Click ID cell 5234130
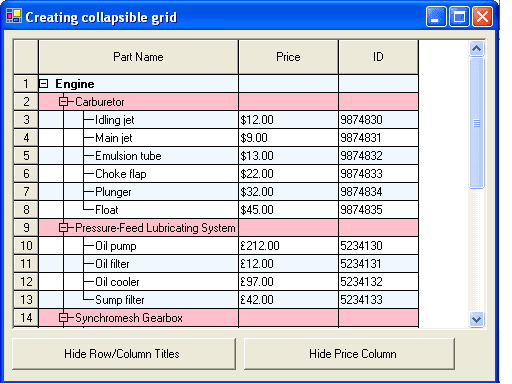Image resolution: width=512 pixels, height=384 pixels. pos(378,246)
